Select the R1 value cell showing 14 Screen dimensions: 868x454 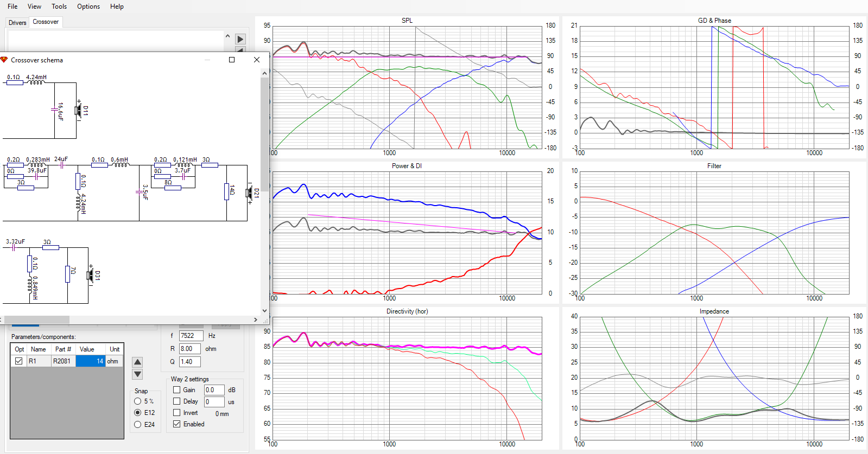(91, 361)
